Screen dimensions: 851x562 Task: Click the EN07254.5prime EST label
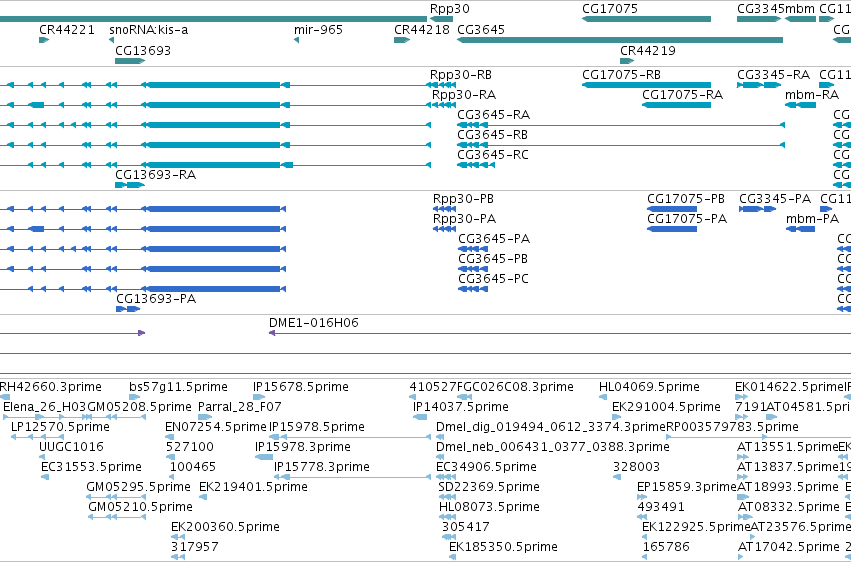tap(216, 427)
